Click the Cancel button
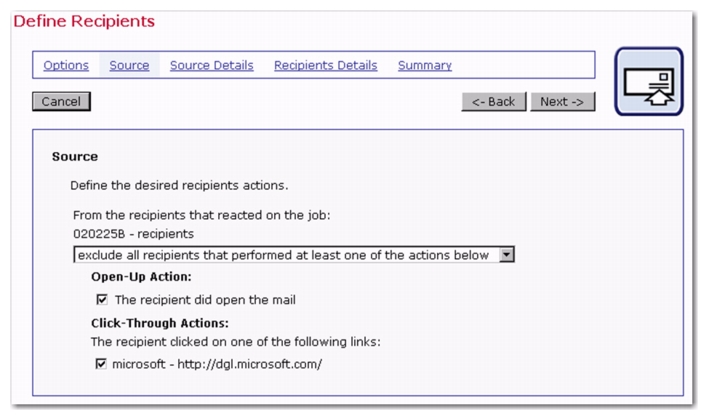 (x=61, y=101)
